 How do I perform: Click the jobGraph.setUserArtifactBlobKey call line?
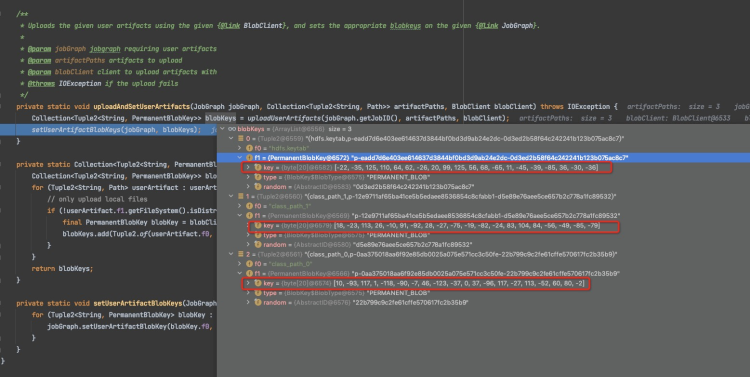pyautogui.click(x=129, y=327)
